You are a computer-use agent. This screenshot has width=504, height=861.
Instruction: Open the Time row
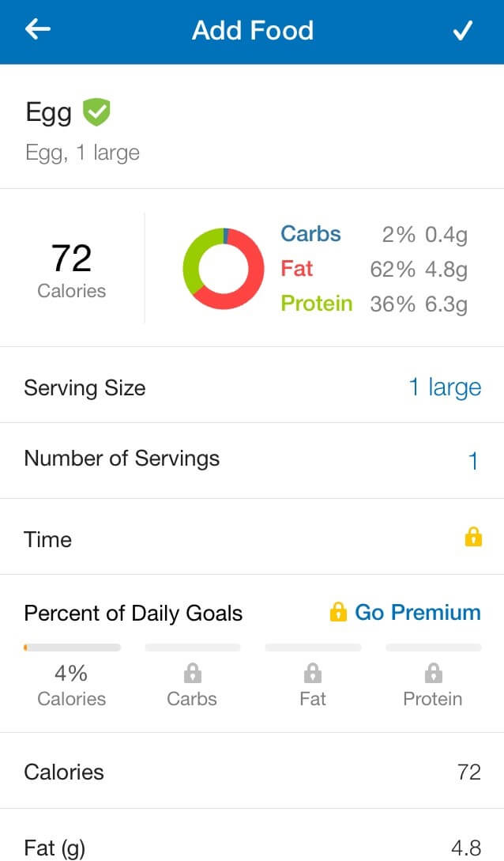tap(252, 537)
